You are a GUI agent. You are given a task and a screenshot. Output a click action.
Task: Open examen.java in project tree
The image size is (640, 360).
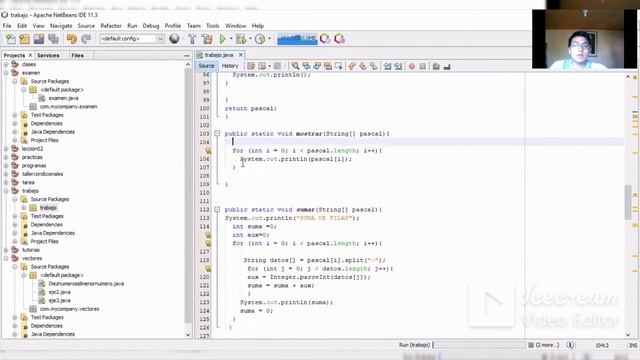point(63,98)
